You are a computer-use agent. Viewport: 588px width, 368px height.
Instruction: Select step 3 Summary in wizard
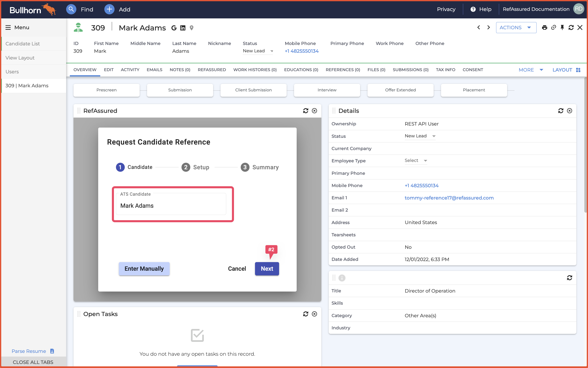click(259, 167)
